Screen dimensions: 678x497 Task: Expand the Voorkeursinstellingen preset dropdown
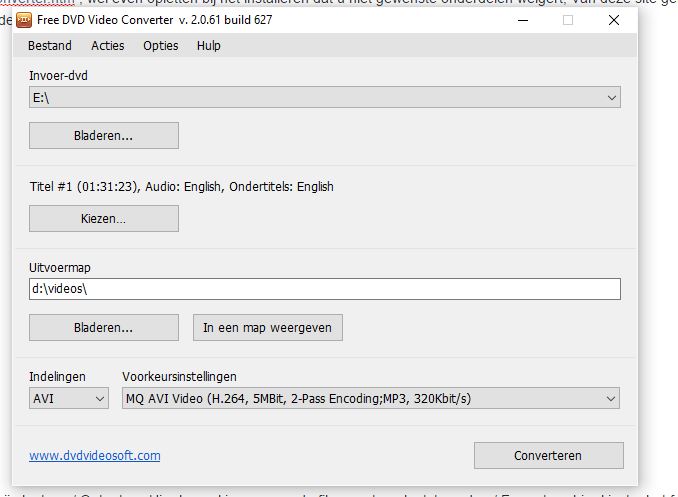[x=371, y=398]
